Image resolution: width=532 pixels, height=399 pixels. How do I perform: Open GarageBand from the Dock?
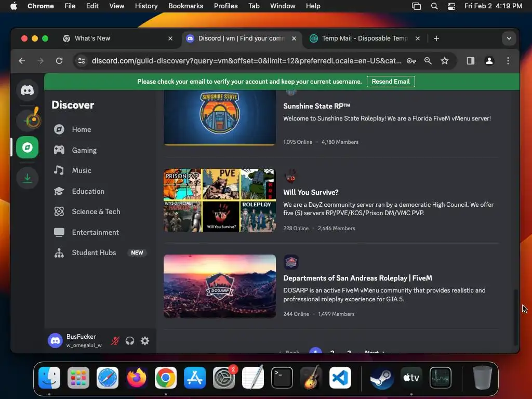click(311, 378)
